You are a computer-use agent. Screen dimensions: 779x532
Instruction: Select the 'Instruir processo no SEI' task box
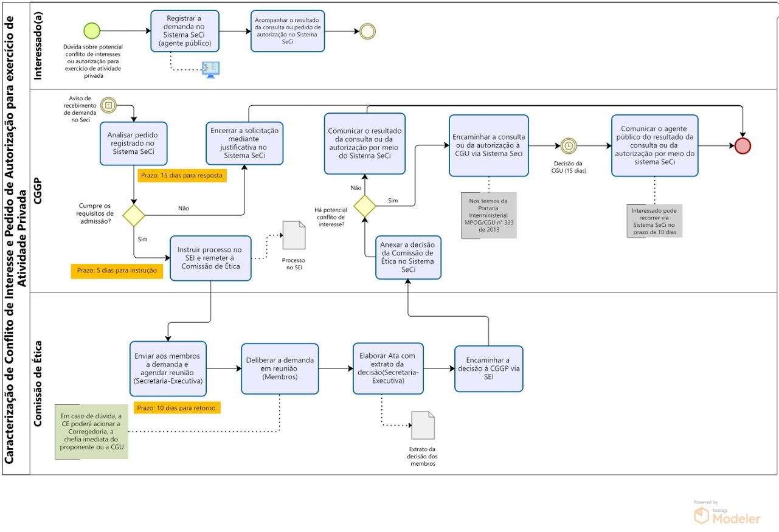(x=210, y=258)
